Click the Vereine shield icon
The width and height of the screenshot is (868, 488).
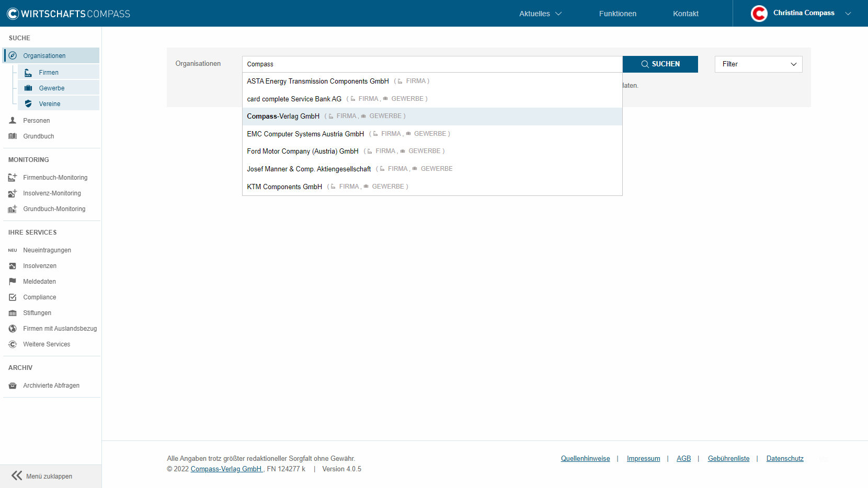pos(28,104)
